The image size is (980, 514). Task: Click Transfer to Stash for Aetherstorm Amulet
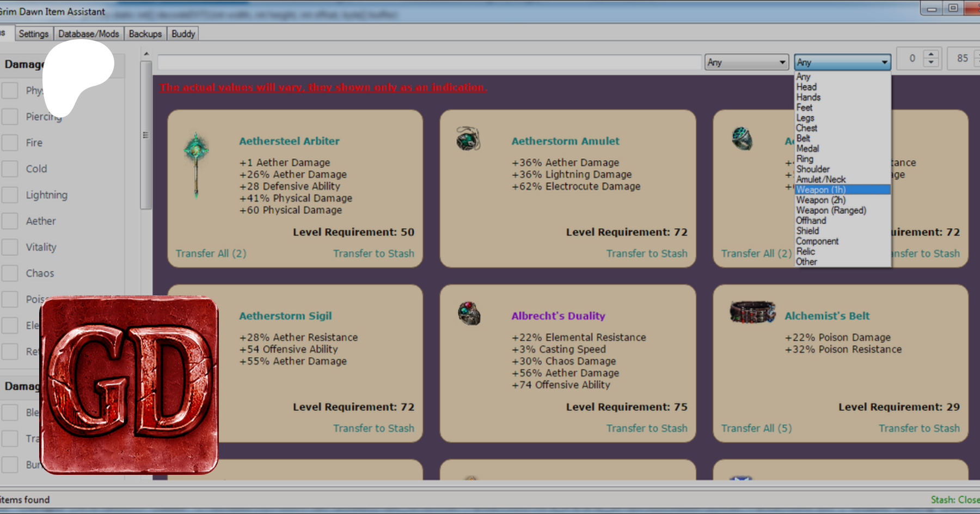click(x=646, y=253)
